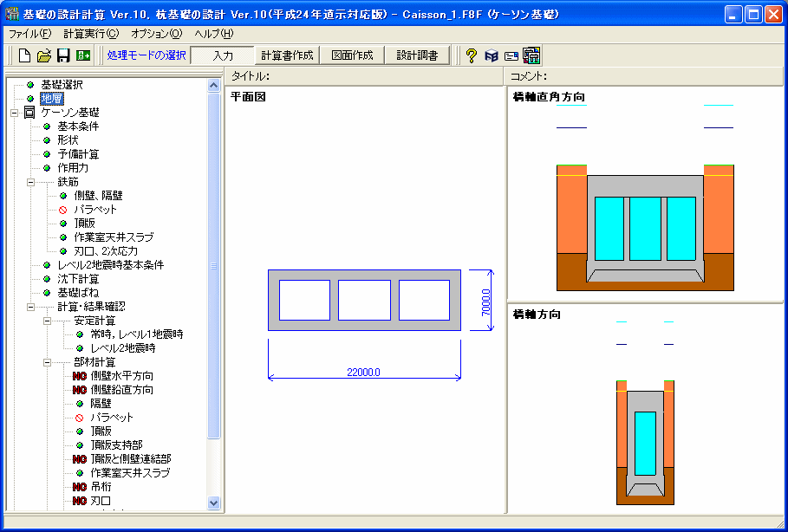Image resolution: width=788 pixels, height=532 pixels.
Task: Switch to 設計調書 mode
Action: click(417, 55)
